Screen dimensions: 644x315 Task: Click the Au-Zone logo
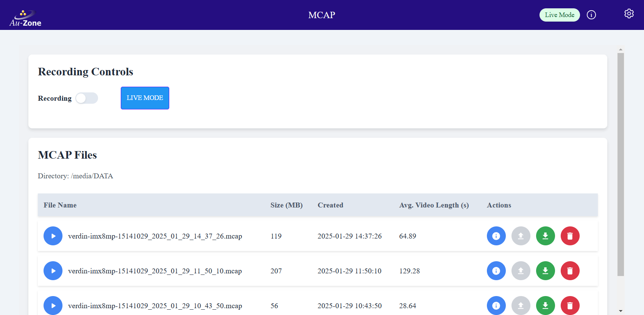[25, 18]
